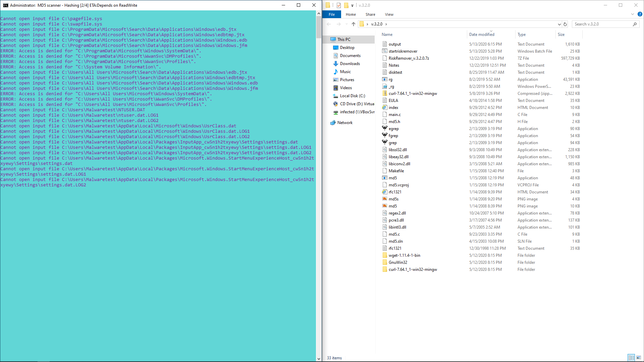Select the View tab in ribbon
644x362 pixels.
point(389,15)
